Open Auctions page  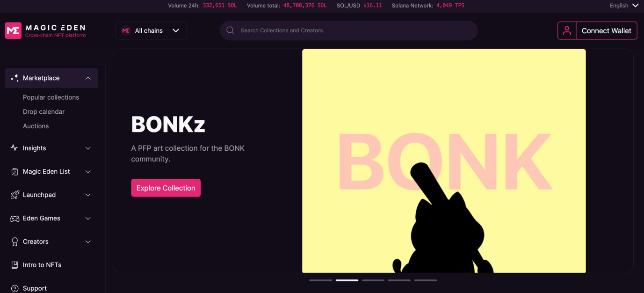tap(36, 126)
